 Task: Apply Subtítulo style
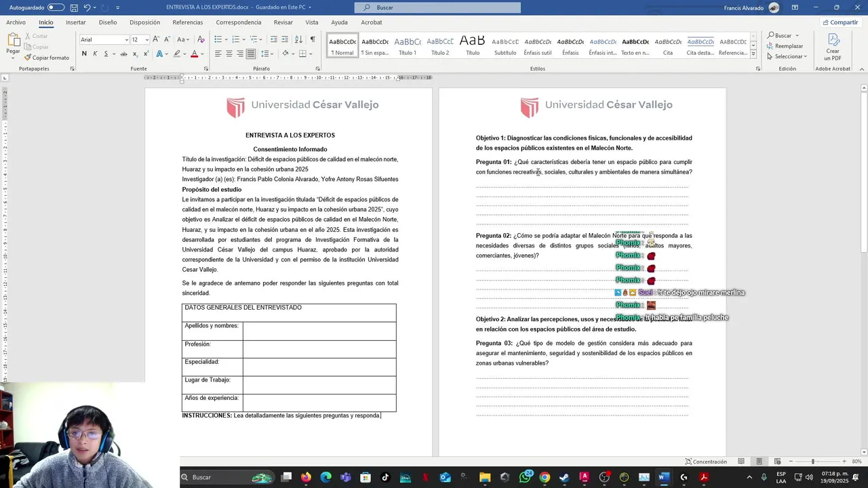click(x=505, y=45)
